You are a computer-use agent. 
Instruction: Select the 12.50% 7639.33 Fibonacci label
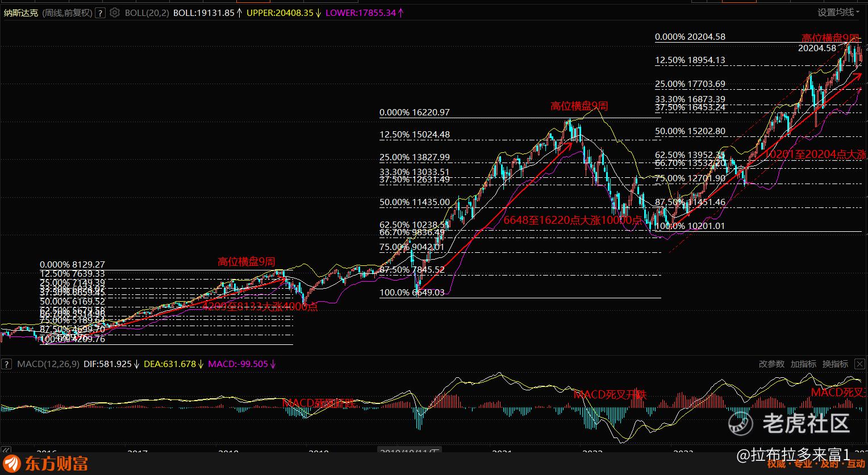pyautogui.click(x=72, y=273)
